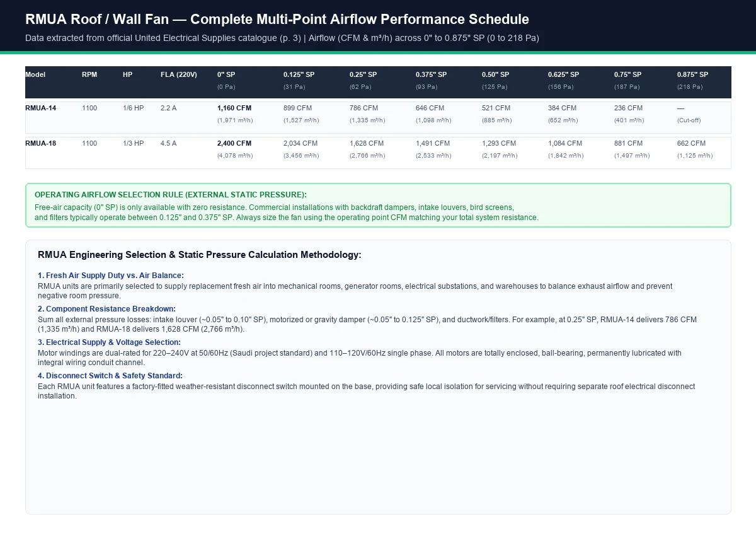The width and height of the screenshot is (756, 536).
Task: Select the (1,971 m³/h) metric value
Action: [235, 120]
